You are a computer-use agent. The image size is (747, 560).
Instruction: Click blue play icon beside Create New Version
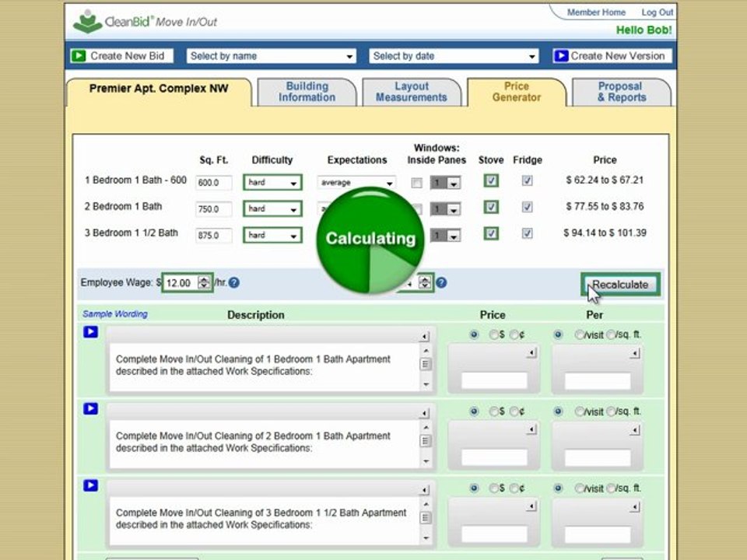561,56
